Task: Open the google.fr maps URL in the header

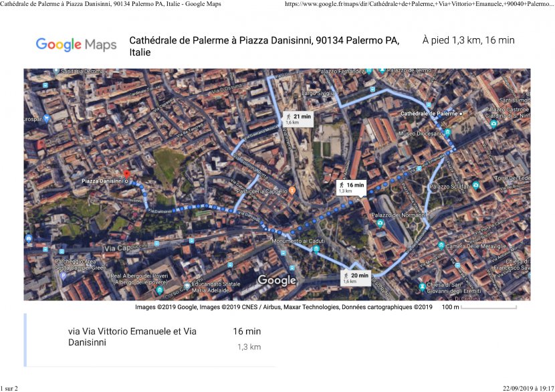Action: click(419, 4)
